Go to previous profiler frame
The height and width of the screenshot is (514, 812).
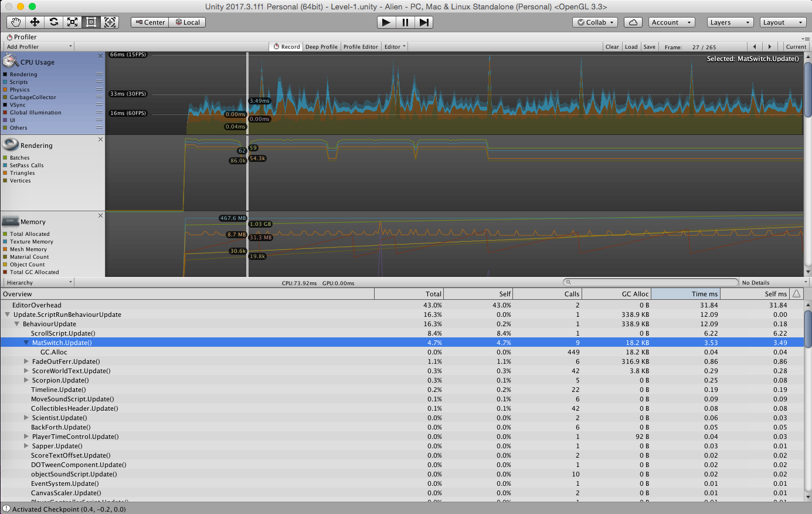point(755,46)
